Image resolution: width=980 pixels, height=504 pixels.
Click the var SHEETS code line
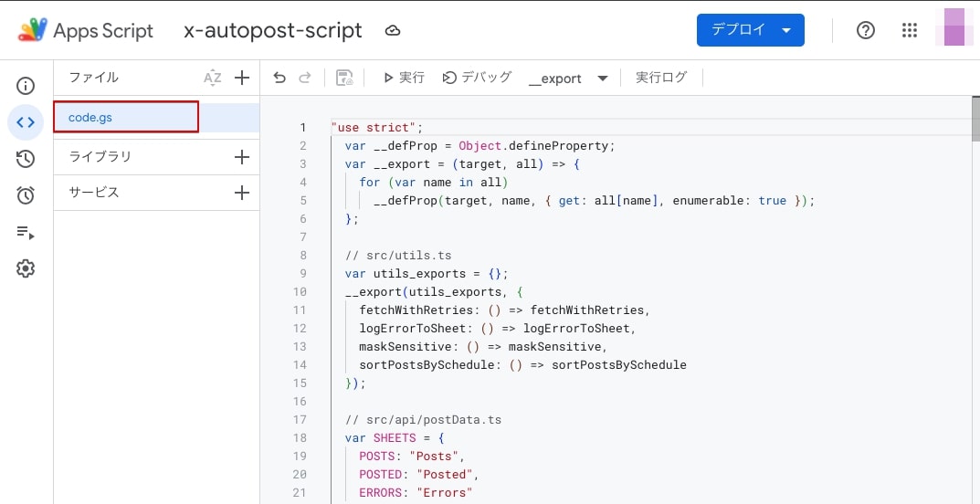point(395,437)
